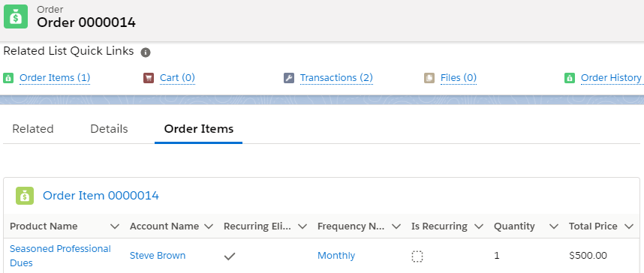Switch to the Related tab
This screenshot has height=273, width=644.
33,129
